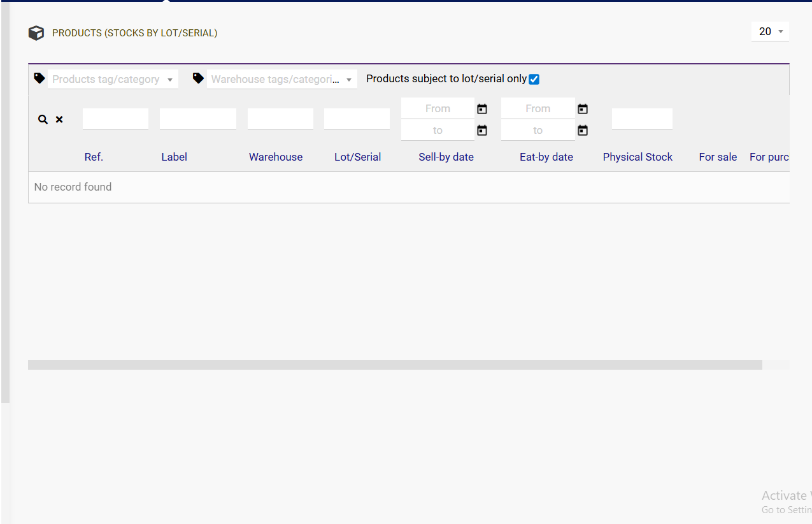Click the products box icon beside page title
This screenshot has height=524, width=812.
pyautogui.click(x=36, y=33)
